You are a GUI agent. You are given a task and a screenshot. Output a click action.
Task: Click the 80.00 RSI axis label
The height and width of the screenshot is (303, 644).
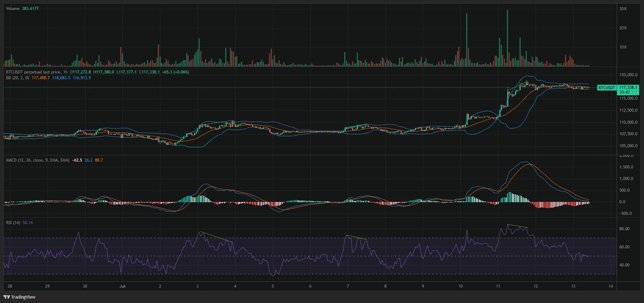point(625,229)
